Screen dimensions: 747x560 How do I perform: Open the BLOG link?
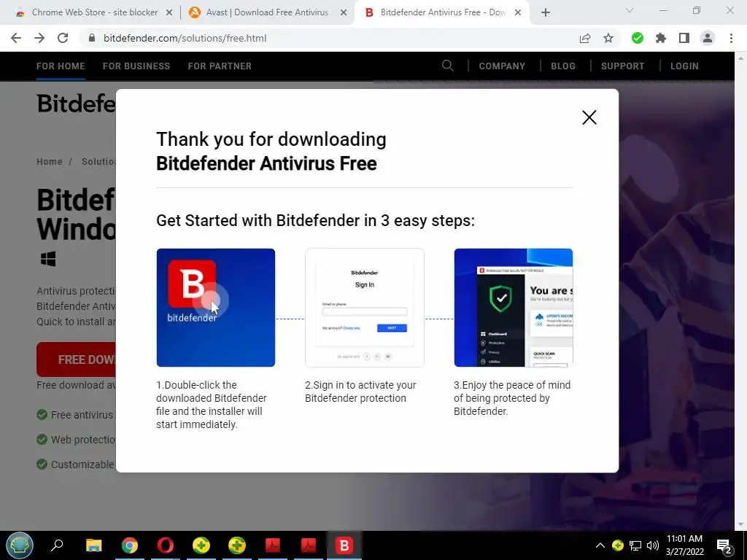pyautogui.click(x=563, y=66)
